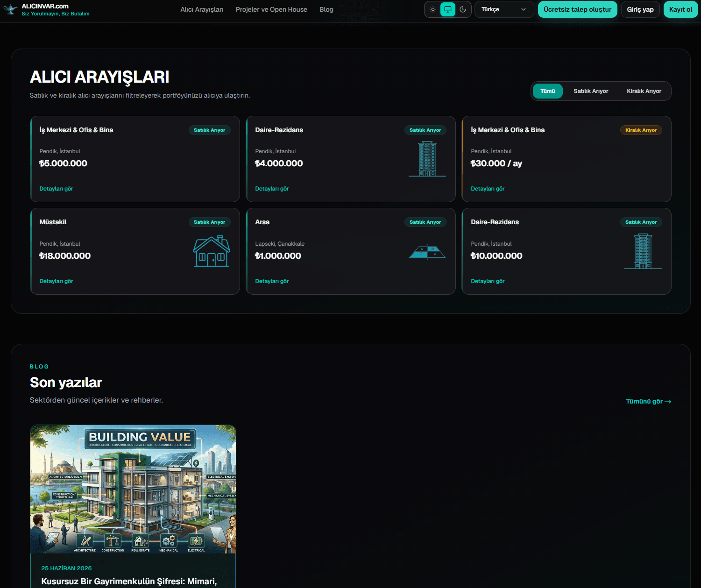Filter listings by Satılık Arıyor
The height and width of the screenshot is (588, 701).
(x=591, y=91)
